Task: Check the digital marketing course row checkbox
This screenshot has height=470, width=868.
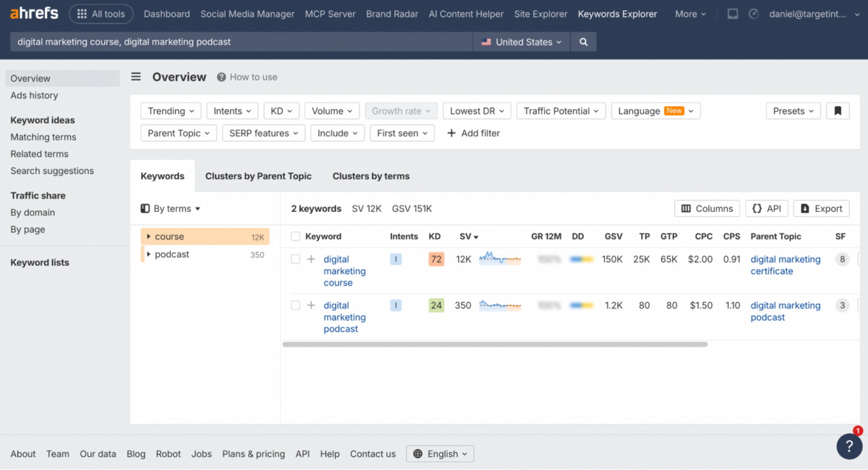Action: (295, 259)
